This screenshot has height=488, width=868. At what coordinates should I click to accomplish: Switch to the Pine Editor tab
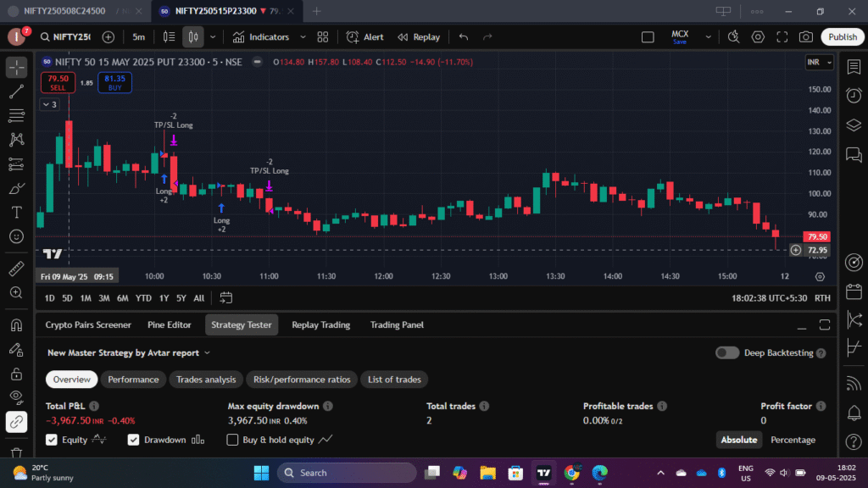(170, 324)
